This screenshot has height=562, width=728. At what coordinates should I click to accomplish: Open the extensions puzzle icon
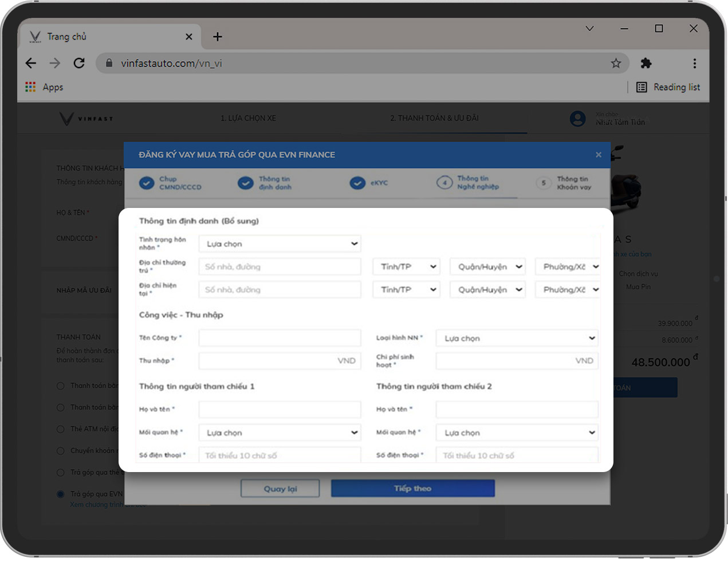646,63
